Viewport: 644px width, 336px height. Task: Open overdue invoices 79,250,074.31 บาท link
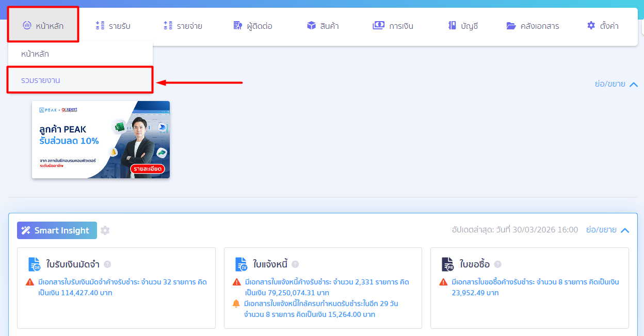click(x=327, y=288)
